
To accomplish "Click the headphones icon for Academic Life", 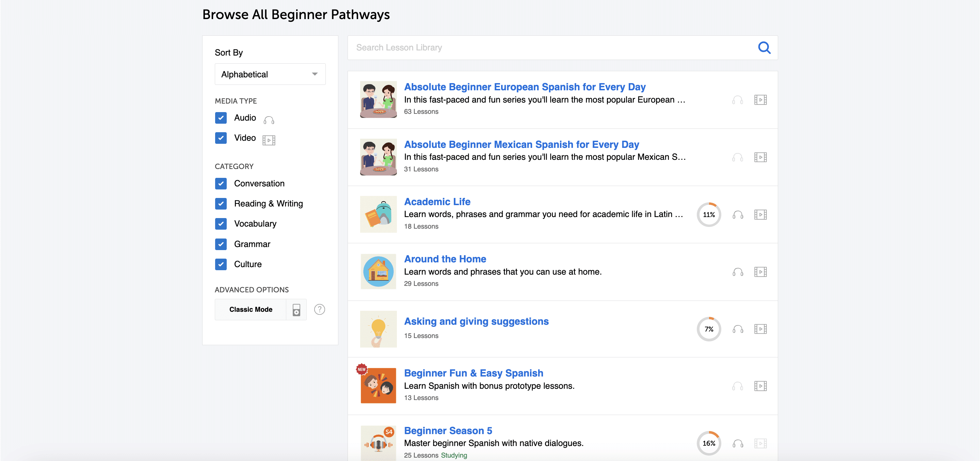I will coord(738,215).
